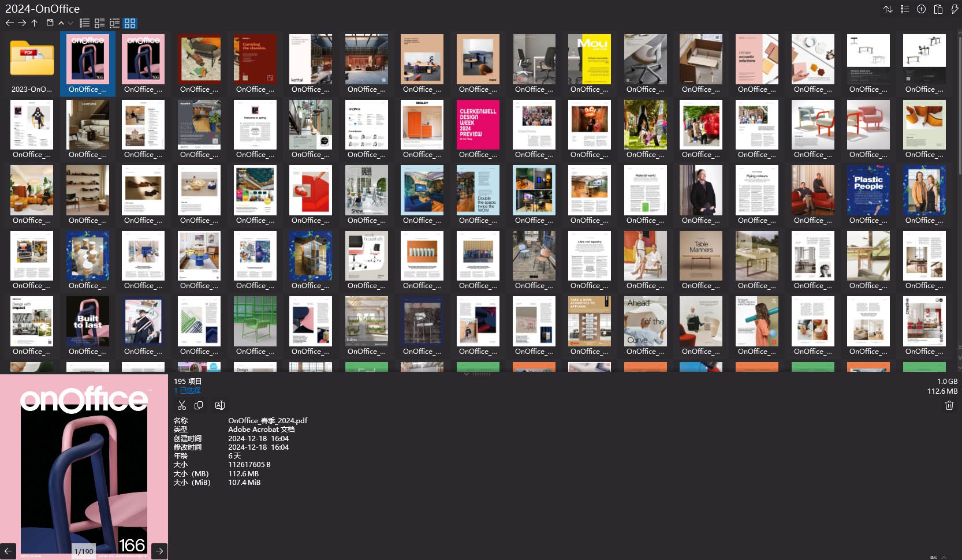962x560 pixels.
Task: Cut the selected file with the scissors icon
Action: [x=182, y=405]
